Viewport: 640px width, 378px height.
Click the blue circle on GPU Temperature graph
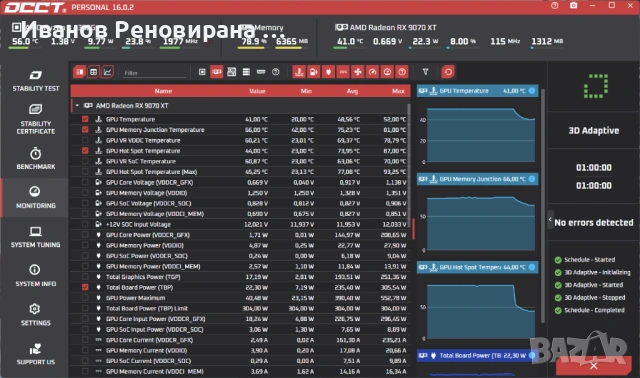tap(532, 91)
